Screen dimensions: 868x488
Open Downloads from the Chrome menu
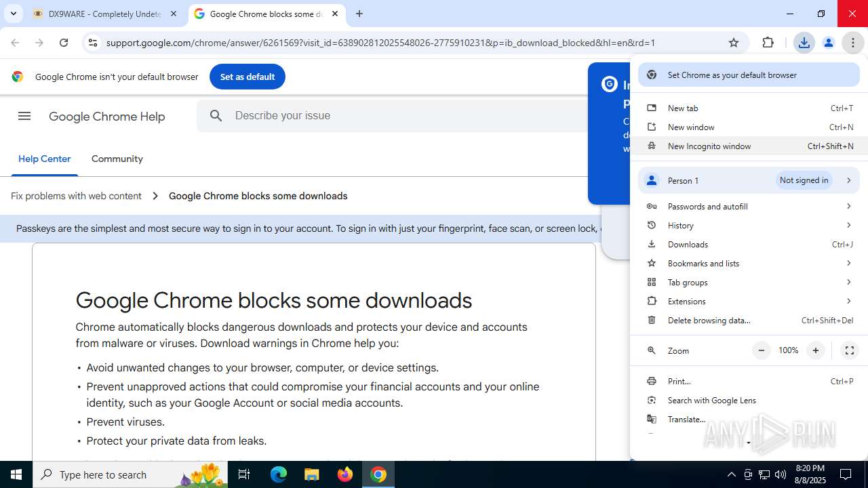[x=749, y=245]
